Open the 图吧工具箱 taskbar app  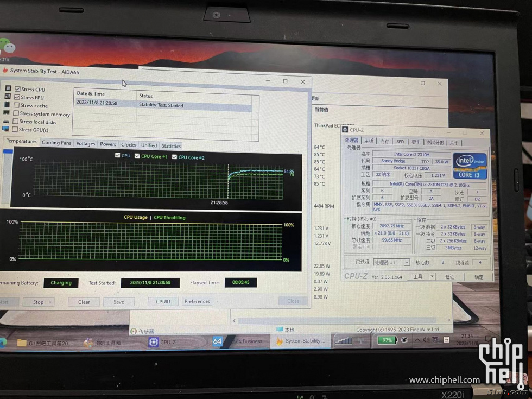pyautogui.click(x=103, y=343)
